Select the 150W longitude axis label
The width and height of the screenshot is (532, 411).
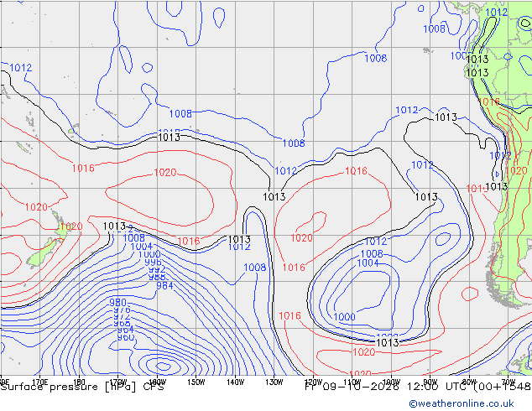click(x=196, y=382)
